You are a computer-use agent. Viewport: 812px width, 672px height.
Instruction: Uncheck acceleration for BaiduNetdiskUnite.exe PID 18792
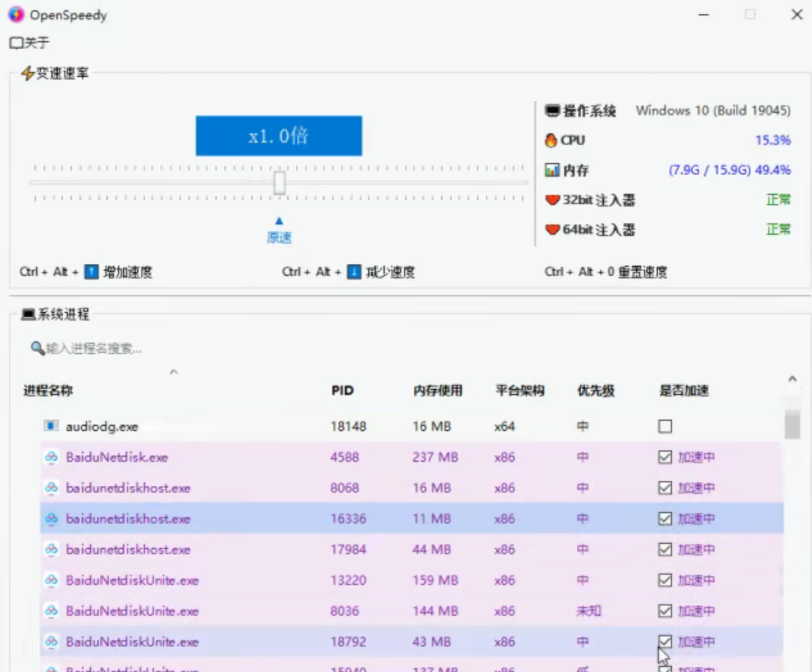665,642
